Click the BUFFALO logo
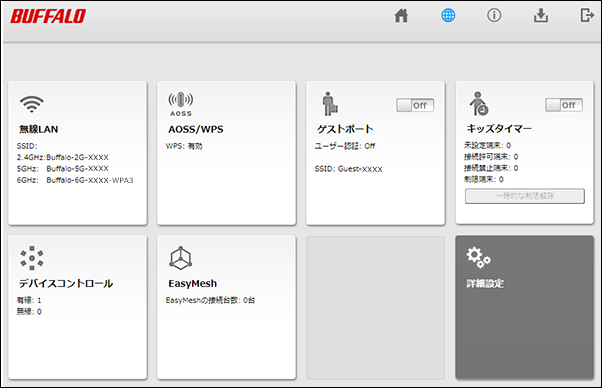The image size is (602, 388). [x=48, y=16]
